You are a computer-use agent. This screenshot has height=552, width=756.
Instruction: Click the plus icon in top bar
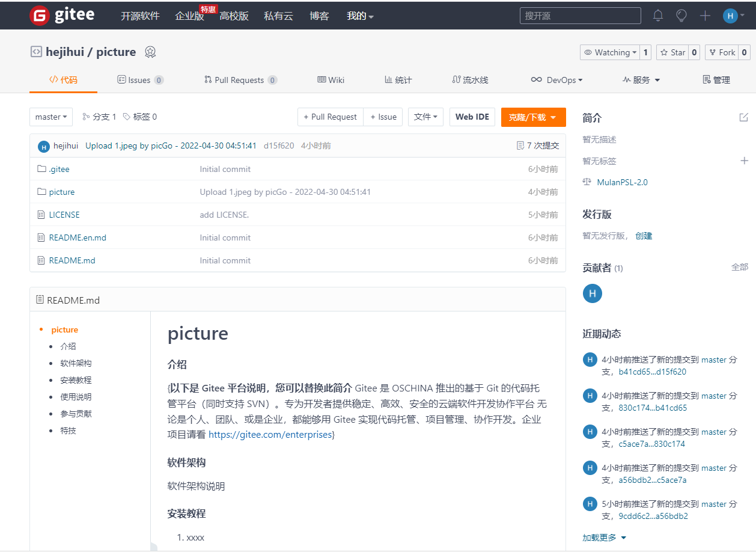click(705, 16)
